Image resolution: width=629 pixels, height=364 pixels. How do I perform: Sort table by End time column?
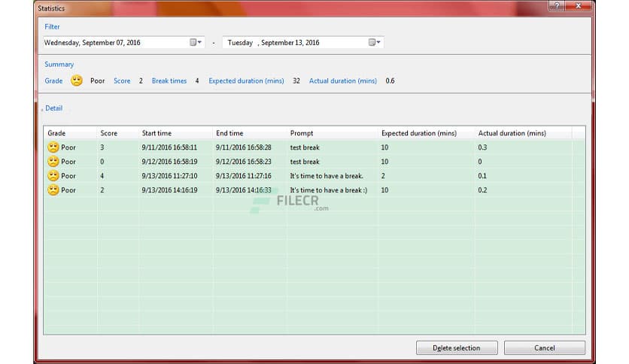point(229,133)
